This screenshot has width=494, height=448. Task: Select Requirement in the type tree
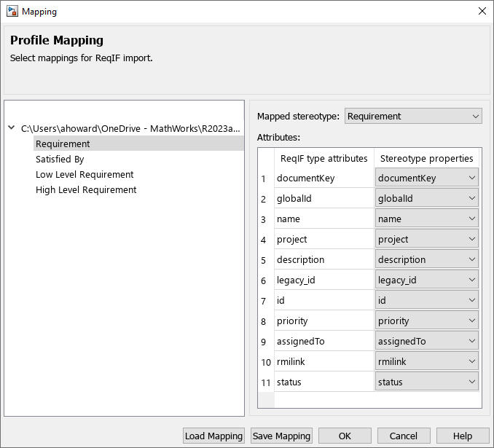[138, 144]
